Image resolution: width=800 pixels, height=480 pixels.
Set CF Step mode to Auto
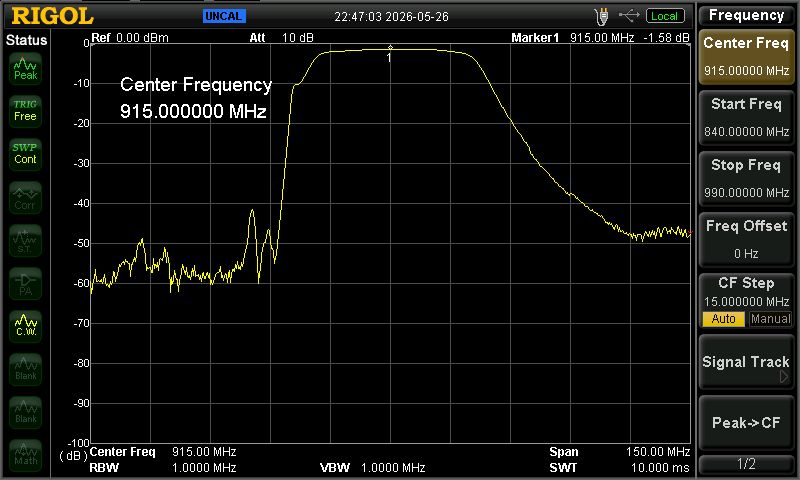[723, 319]
